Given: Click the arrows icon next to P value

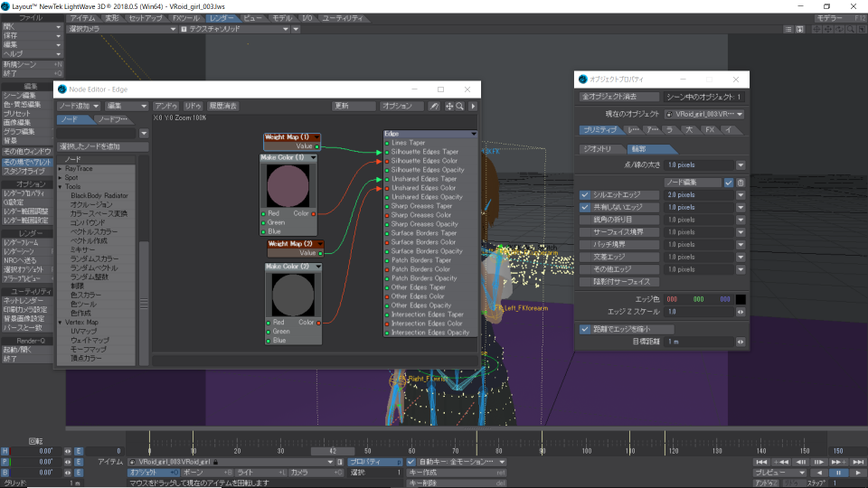Looking at the screenshot, I should tap(68, 462).
